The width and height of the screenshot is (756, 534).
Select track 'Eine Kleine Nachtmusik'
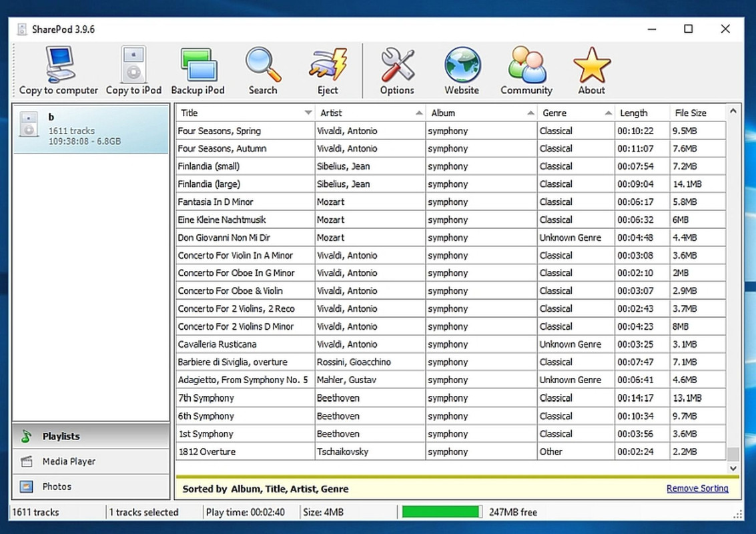tap(451, 220)
